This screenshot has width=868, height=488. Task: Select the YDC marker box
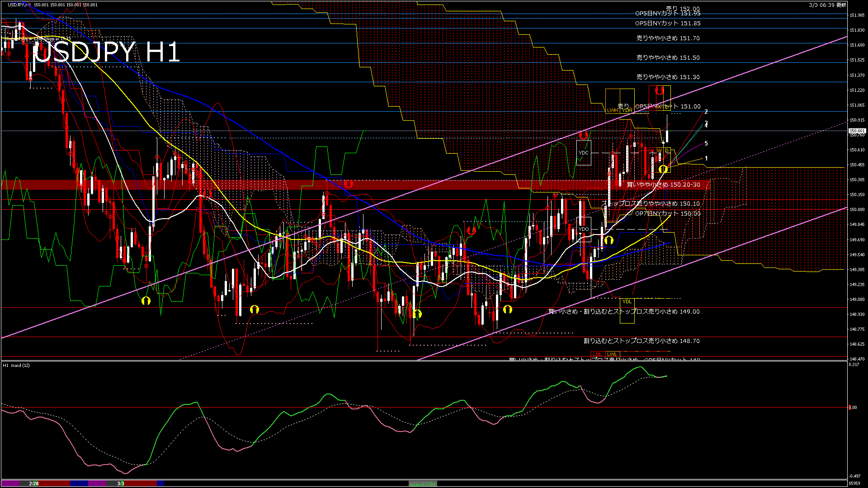[584, 153]
